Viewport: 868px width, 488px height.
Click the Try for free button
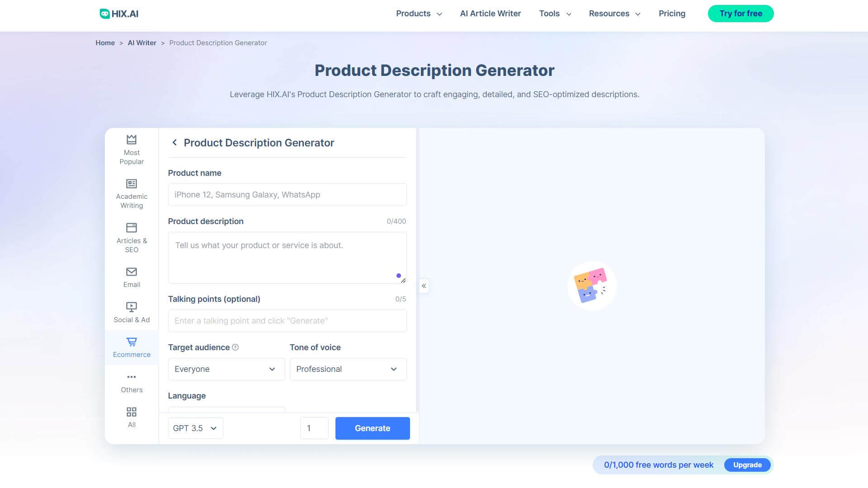[x=741, y=13]
